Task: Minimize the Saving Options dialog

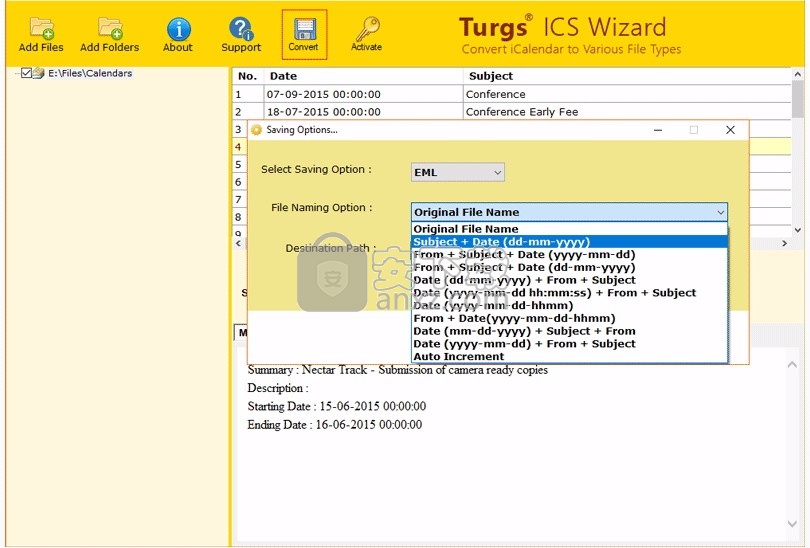Action: pyautogui.click(x=658, y=130)
